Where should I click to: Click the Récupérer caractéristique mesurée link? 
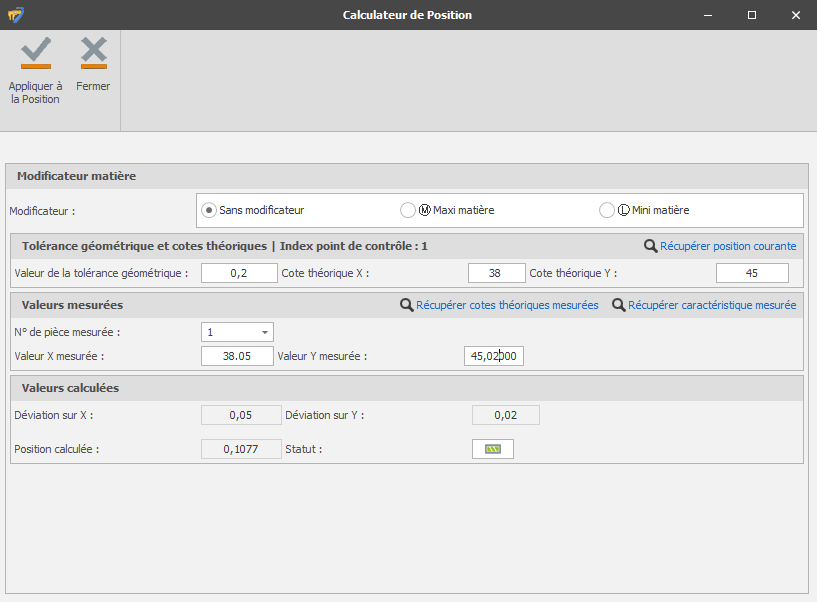coord(712,305)
